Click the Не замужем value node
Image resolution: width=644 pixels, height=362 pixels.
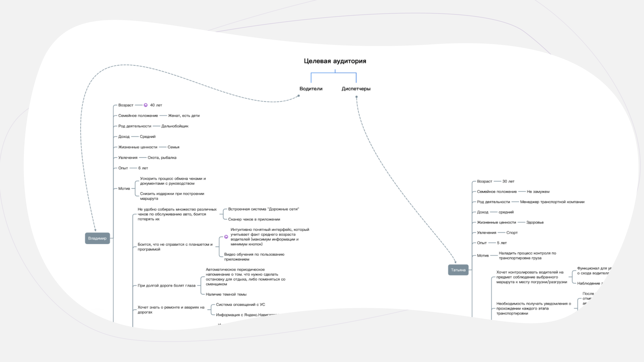pyautogui.click(x=538, y=192)
